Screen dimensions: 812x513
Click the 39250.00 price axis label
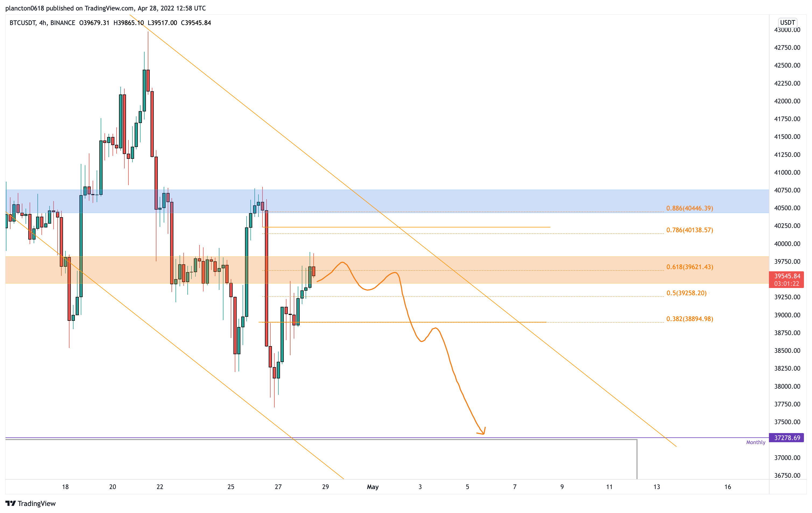coord(787,297)
